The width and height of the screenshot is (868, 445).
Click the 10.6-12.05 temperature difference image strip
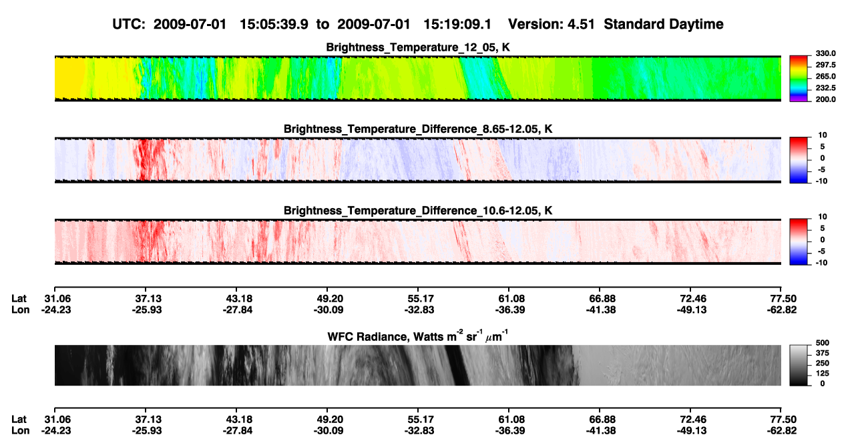(417, 241)
